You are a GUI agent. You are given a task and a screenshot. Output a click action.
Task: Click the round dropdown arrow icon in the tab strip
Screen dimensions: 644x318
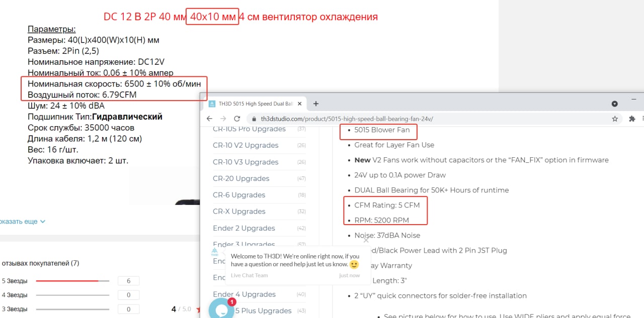[614, 104]
